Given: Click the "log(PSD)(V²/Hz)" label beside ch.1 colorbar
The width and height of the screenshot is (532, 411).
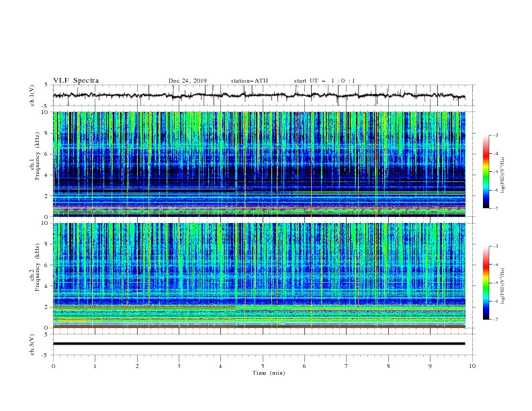Looking at the screenshot, I should [502, 175].
